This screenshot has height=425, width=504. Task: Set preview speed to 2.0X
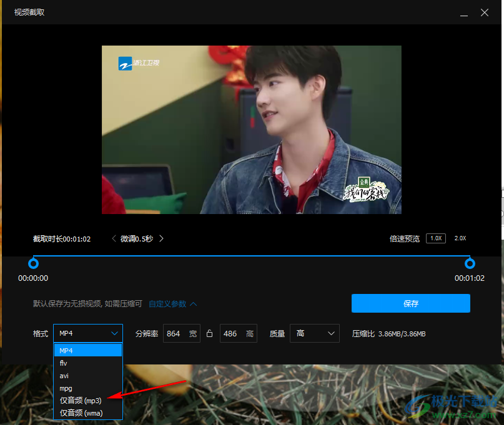pos(460,238)
